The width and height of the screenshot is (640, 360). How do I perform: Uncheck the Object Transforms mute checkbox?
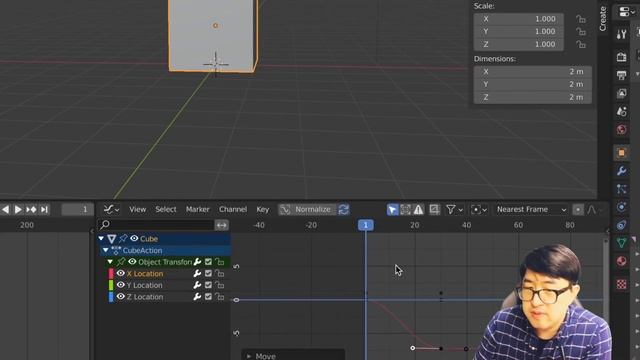click(208, 262)
